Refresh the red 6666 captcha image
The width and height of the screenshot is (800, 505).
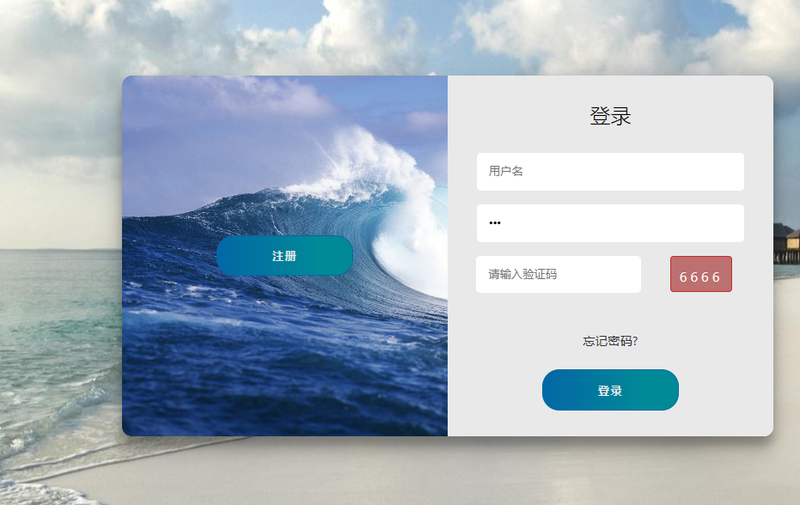pyautogui.click(x=701, y=274)
